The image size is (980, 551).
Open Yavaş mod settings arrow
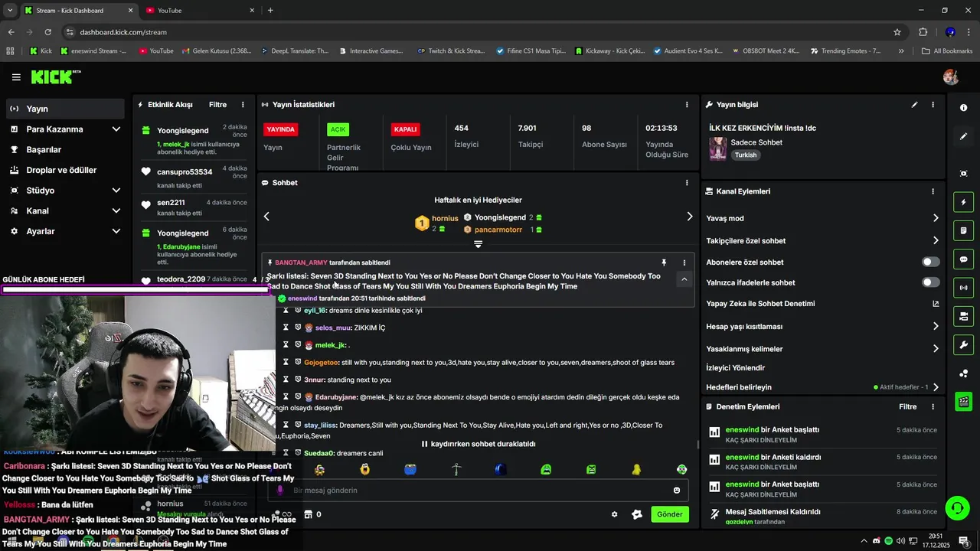coord(935,218)
